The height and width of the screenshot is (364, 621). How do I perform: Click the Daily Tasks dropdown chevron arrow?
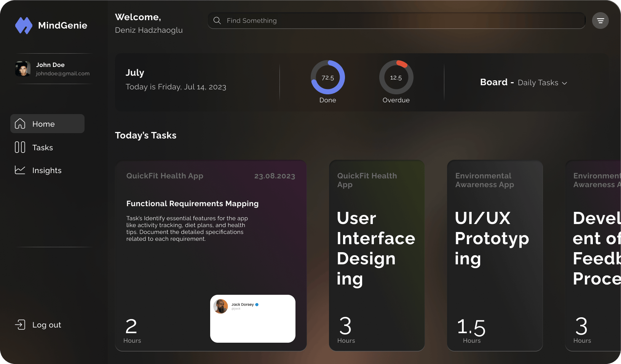point(565,83)
